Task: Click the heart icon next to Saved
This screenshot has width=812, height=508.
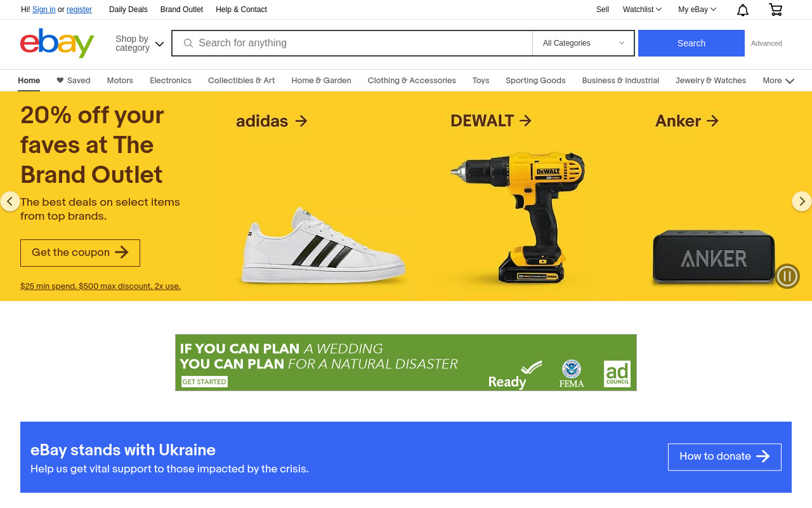Action: tap(60, 81)
